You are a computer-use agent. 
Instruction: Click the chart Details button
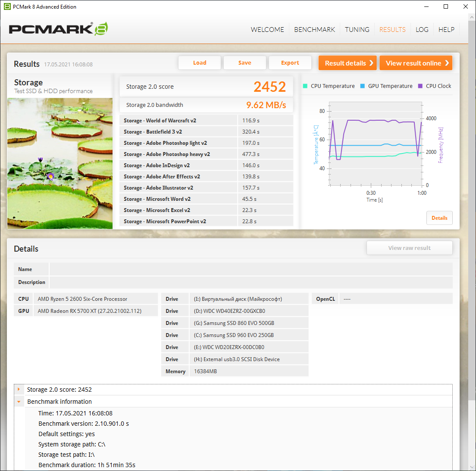[439, 218]
